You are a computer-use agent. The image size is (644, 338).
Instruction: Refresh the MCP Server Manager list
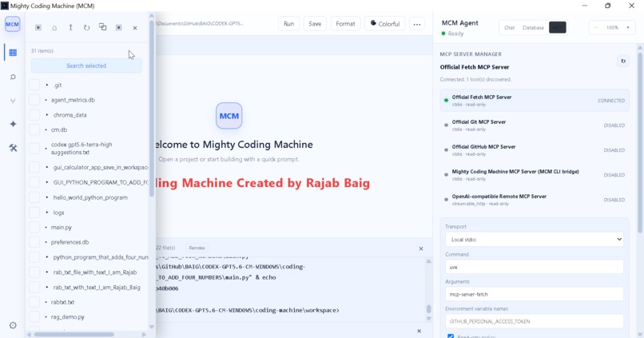(x=623, y=61)
